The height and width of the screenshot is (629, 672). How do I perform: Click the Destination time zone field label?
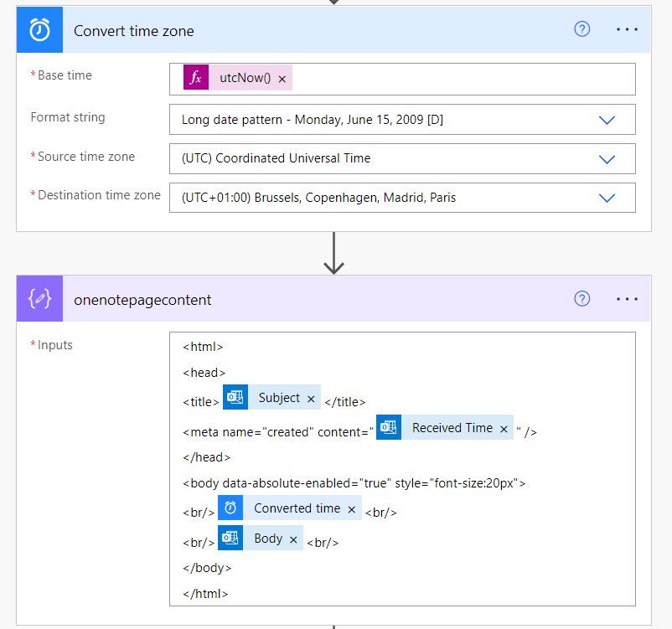point(99,195)
